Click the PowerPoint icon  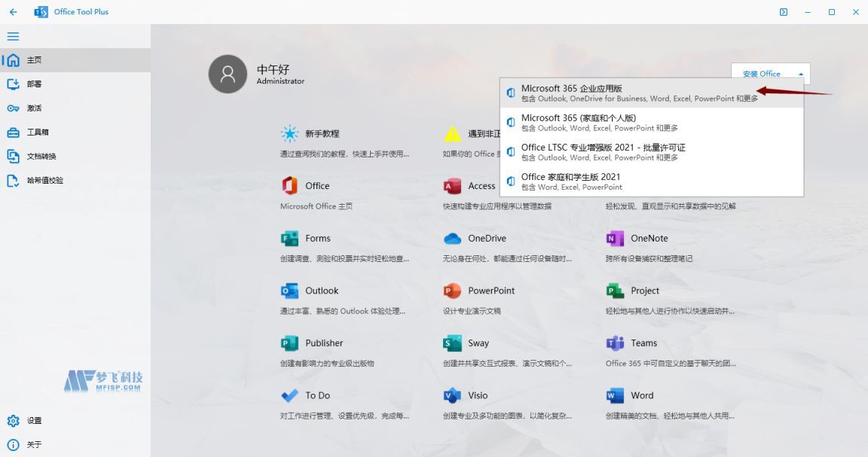452,291
